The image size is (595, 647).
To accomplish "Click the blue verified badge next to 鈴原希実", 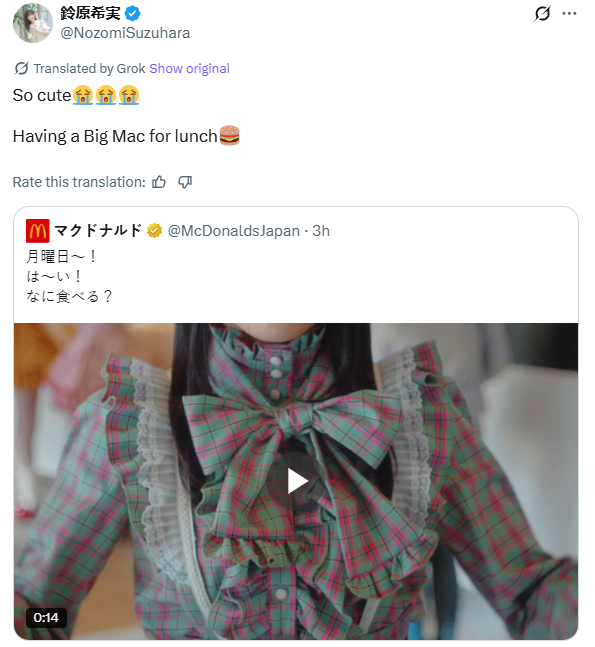I will pyautogui.click(x=132, y=14).
